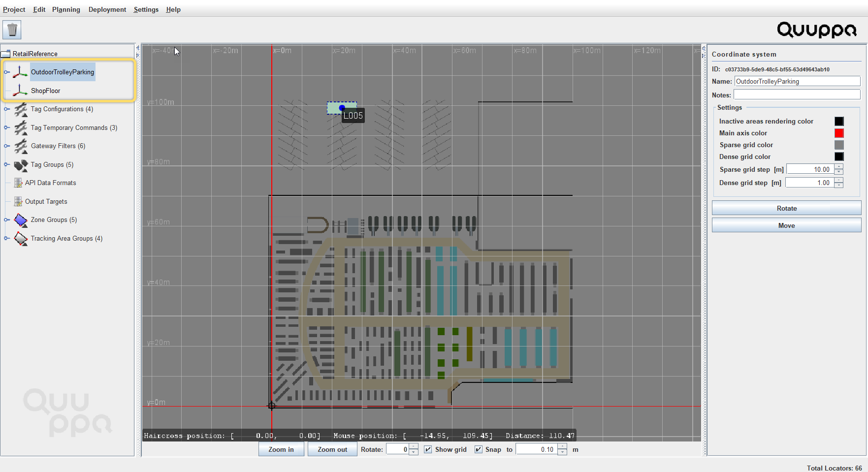Click the Dense grid step value field

[x=810, y=183]
